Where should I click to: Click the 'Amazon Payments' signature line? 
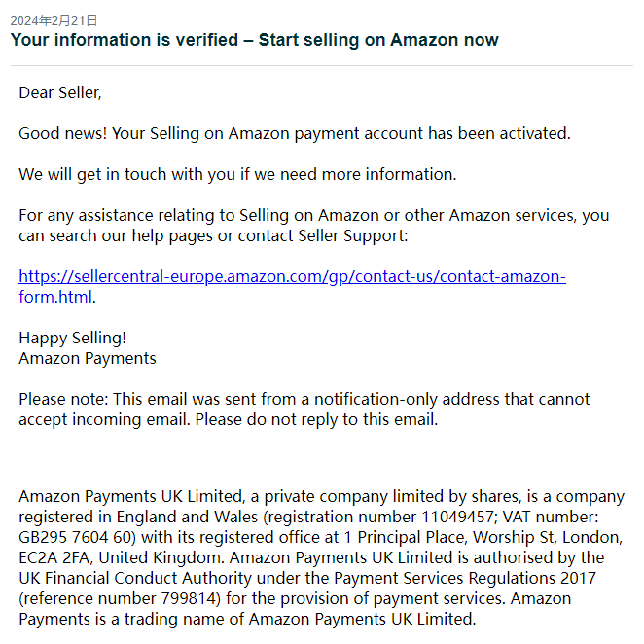click(x=88, y=359)
